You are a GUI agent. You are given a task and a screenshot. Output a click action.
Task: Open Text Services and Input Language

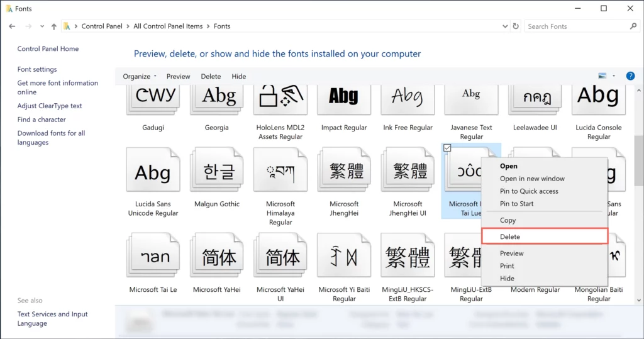click(x=52, y=318)
